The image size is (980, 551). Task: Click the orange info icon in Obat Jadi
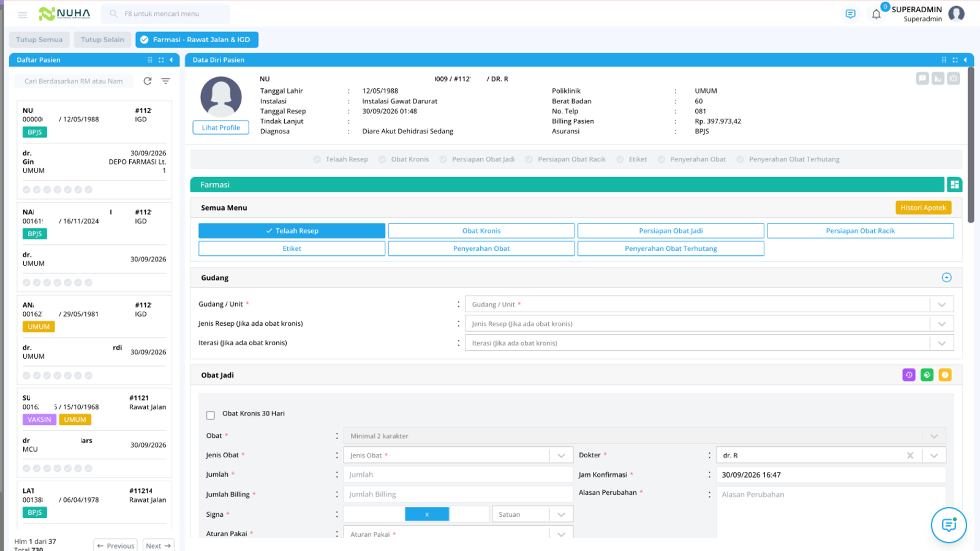point(945,375)
